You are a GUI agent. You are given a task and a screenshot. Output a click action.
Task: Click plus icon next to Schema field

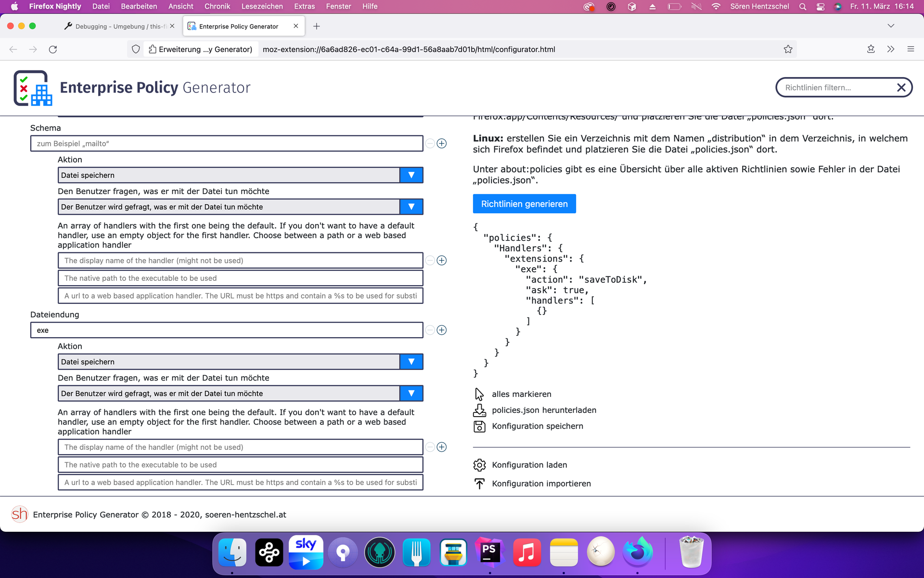(x=441, y=144)
